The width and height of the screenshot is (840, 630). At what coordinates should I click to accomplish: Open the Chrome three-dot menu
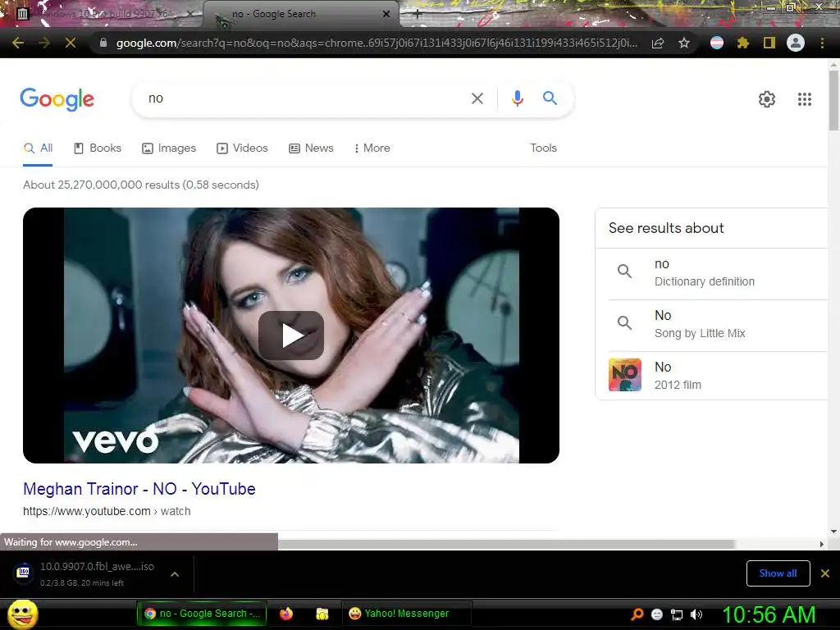tap(822, 43)
